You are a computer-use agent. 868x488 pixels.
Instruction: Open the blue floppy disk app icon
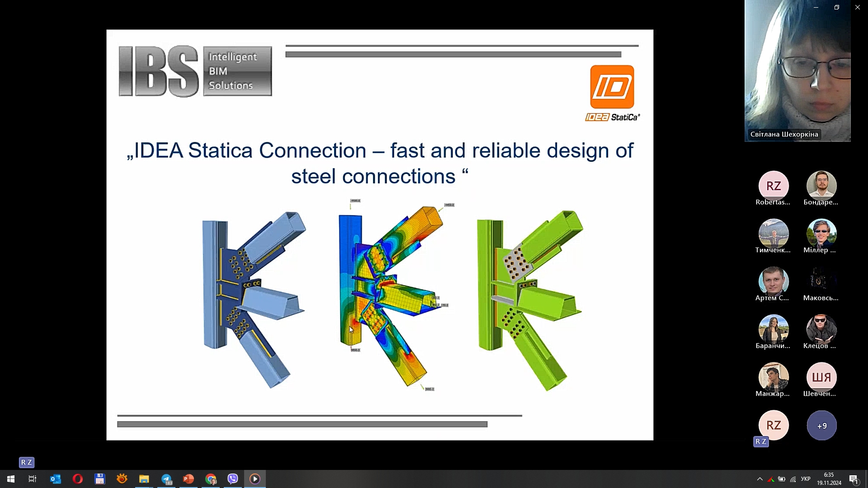(x=99, y=479)
